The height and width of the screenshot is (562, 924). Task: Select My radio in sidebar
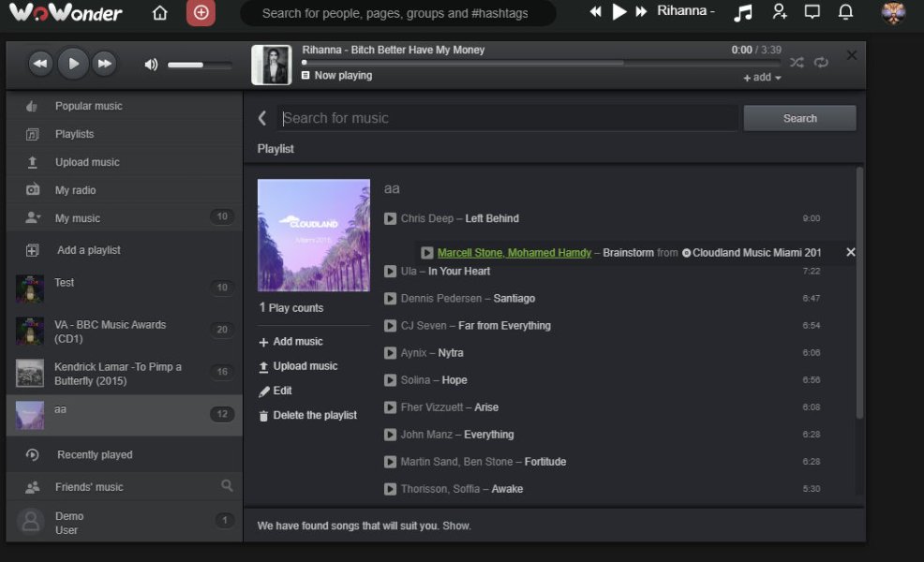coord(75,190)
